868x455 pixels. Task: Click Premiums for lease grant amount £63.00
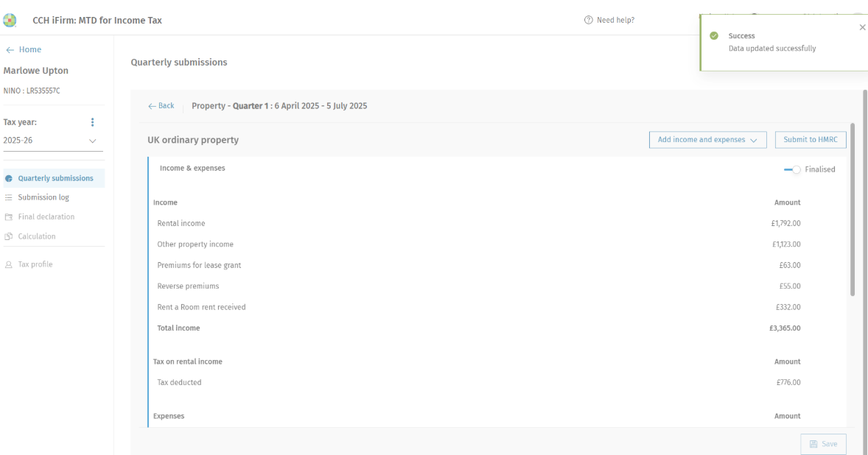pos(790,265)
